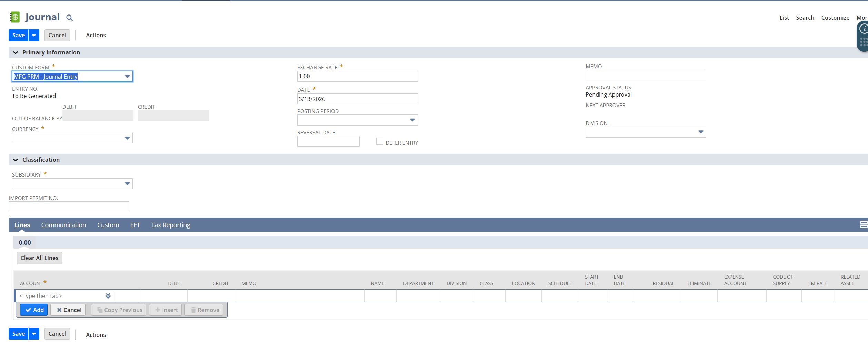
Task: Click the To Be Generated entry number
Action: (x=34, y=96)
